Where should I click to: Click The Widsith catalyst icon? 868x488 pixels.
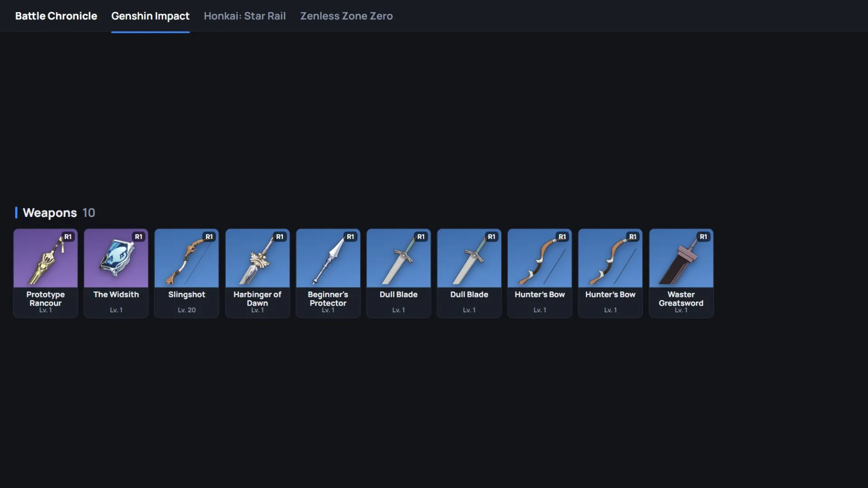tap(116, 258)
